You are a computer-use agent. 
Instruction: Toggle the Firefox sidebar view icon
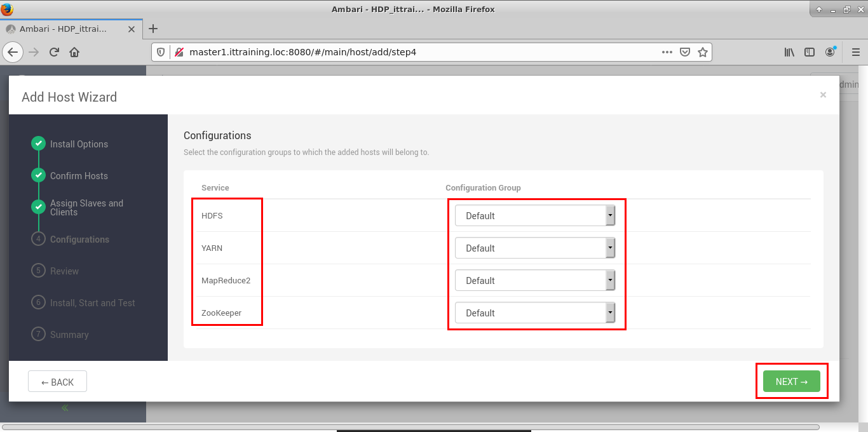coord(810,52)
